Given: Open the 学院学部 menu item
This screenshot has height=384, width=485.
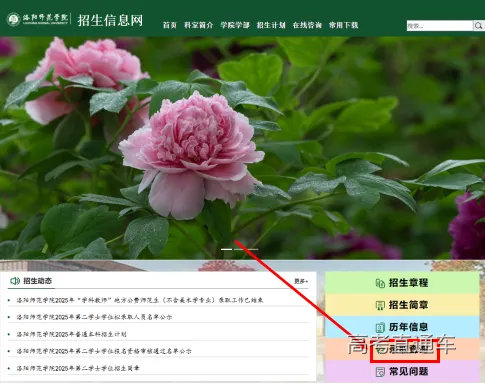Looking at the screenshot, I should pos(235,25).
